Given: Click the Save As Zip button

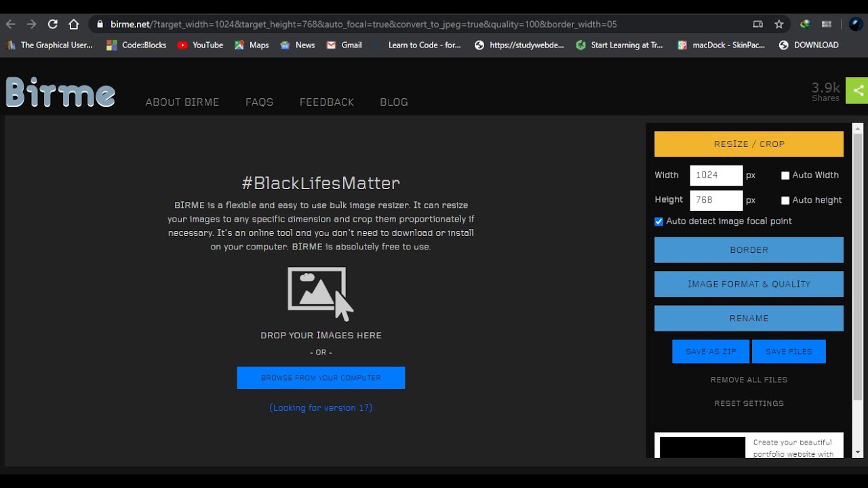Looking at the screenshot, I should tap(711, 352).
